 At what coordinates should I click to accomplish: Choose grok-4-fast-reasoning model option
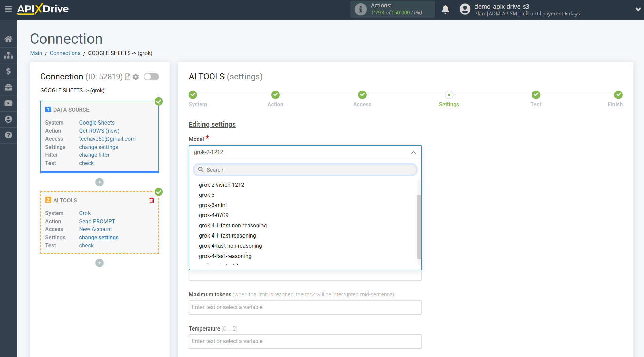pyautogui.click(x=225, y=256)
